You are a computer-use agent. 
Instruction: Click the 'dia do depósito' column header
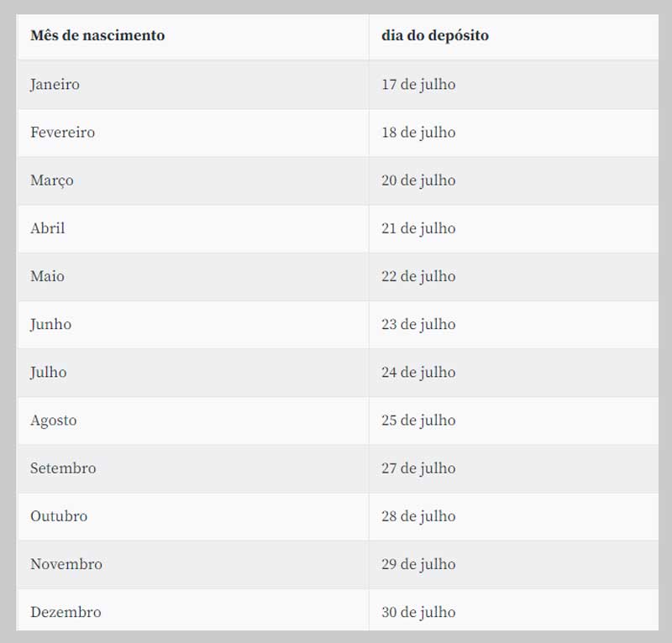coord(434,36)
